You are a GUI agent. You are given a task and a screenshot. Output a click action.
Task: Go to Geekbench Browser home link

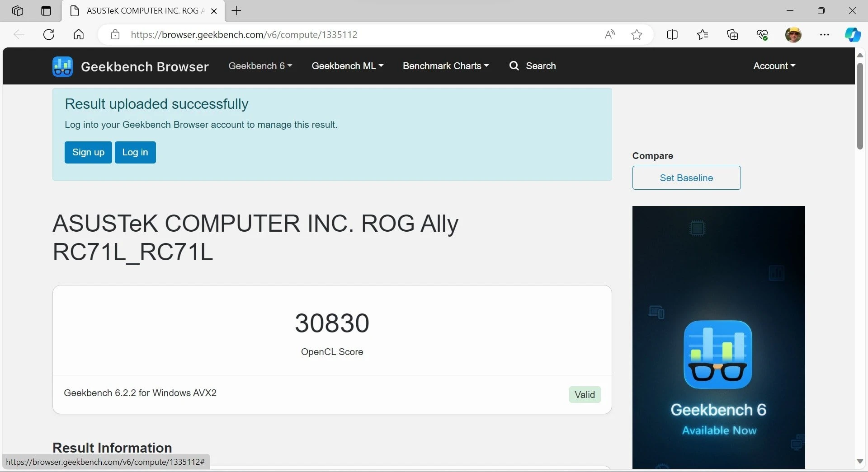click(145, 66)
